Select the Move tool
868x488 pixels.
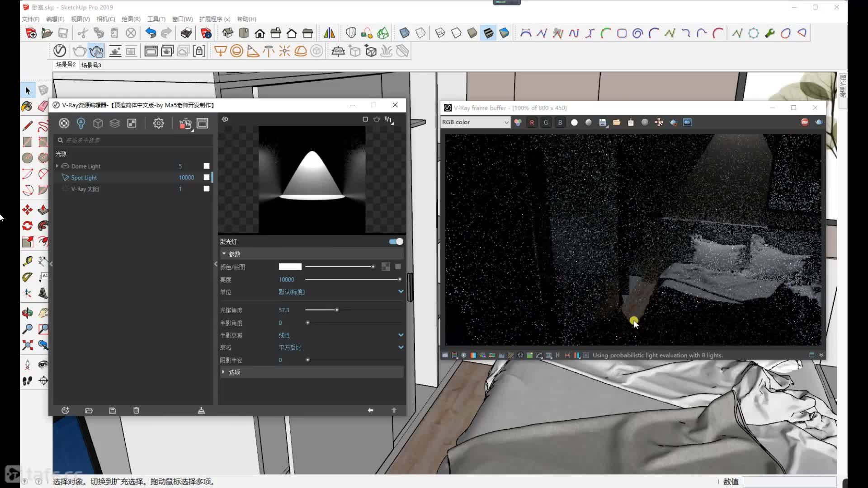[28, 210]
